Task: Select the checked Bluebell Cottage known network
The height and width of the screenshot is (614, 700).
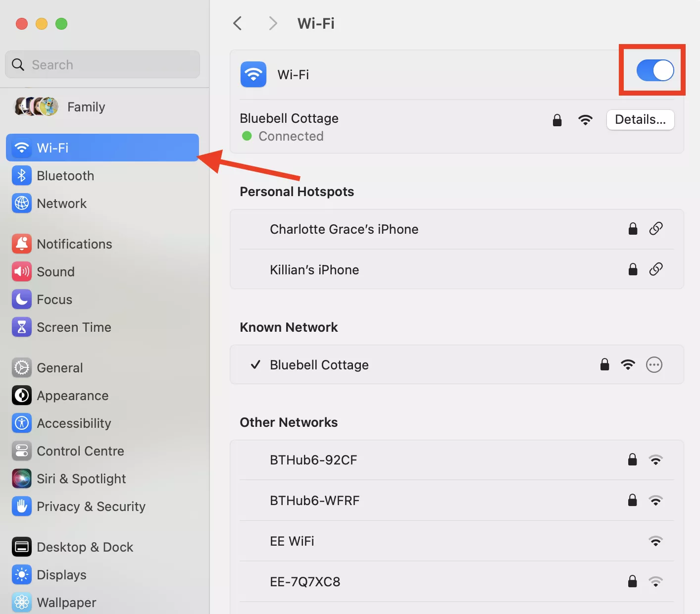Action: point(319,365)
